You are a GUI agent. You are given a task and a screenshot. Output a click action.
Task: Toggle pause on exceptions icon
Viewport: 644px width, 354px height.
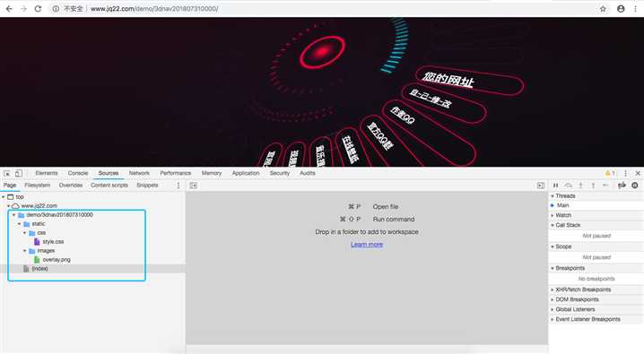pos(635,186)
